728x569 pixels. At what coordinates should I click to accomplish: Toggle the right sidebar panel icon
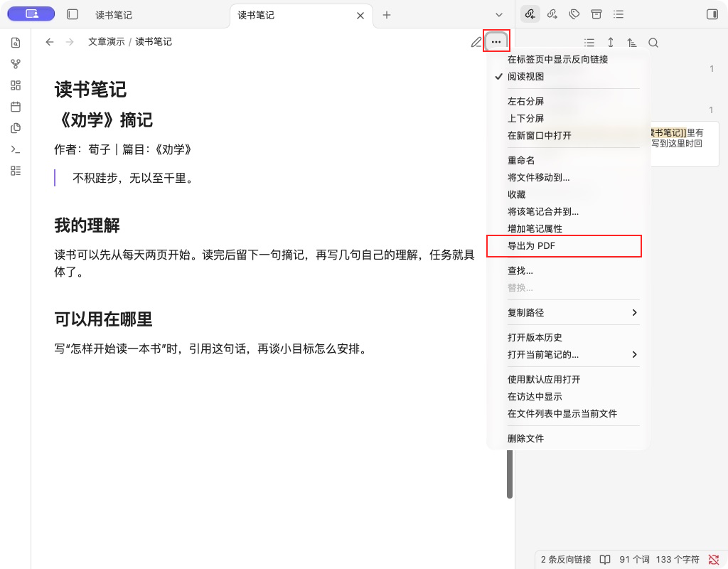coord(712,14)
